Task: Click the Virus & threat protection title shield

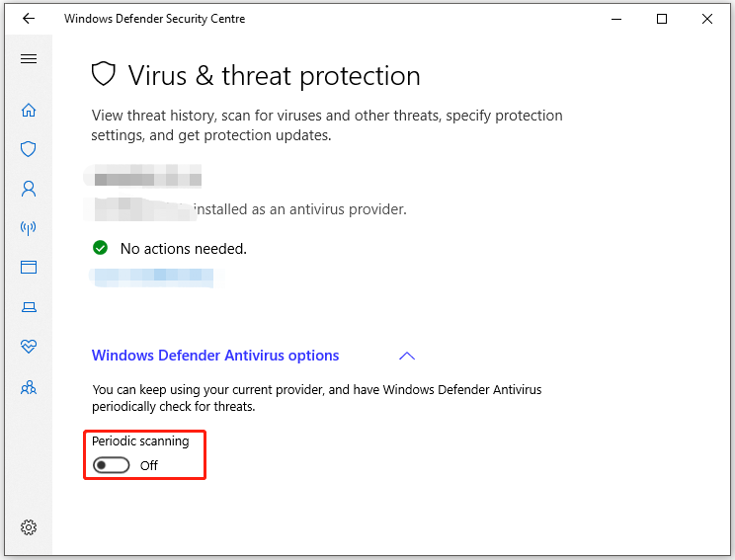Action: [103, 74]
